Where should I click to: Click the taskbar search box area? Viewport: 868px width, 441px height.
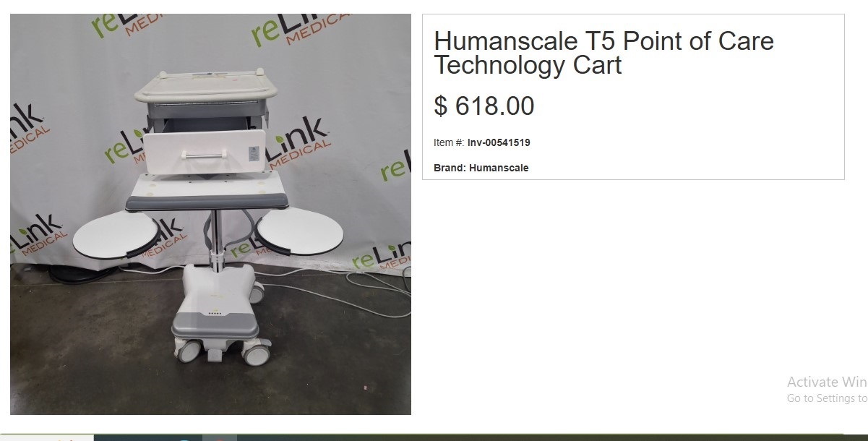point(47,437)
